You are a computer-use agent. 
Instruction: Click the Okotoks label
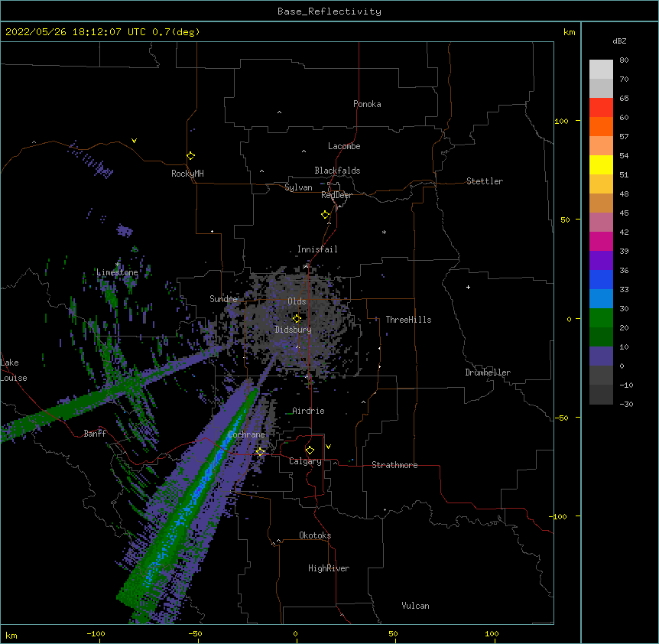click(x=315, y=535)
